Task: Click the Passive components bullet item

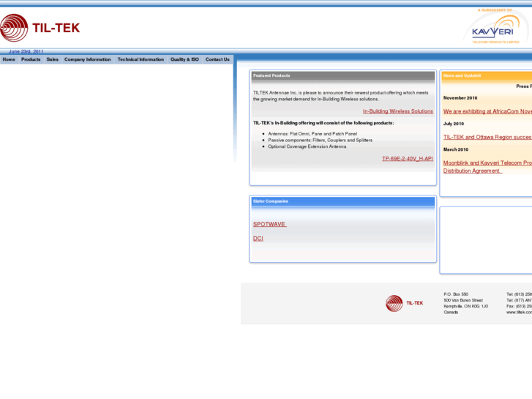Action: (320, 141)
